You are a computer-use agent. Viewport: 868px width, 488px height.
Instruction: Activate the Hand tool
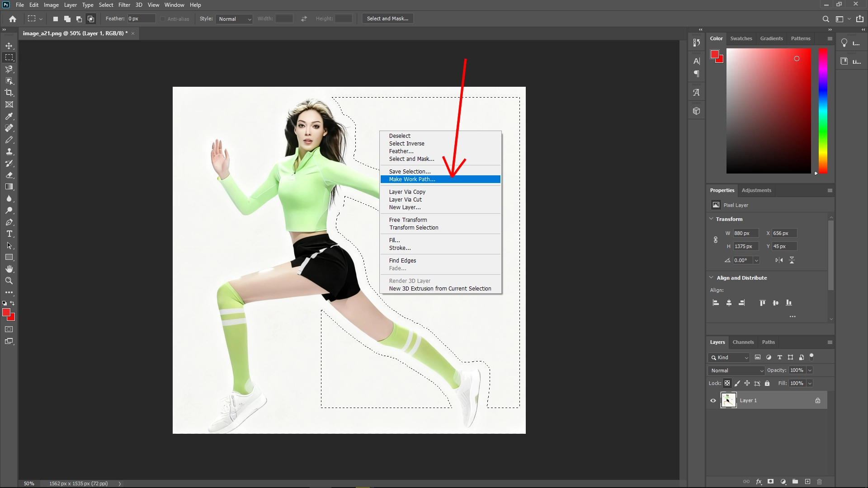pos(9,268)
